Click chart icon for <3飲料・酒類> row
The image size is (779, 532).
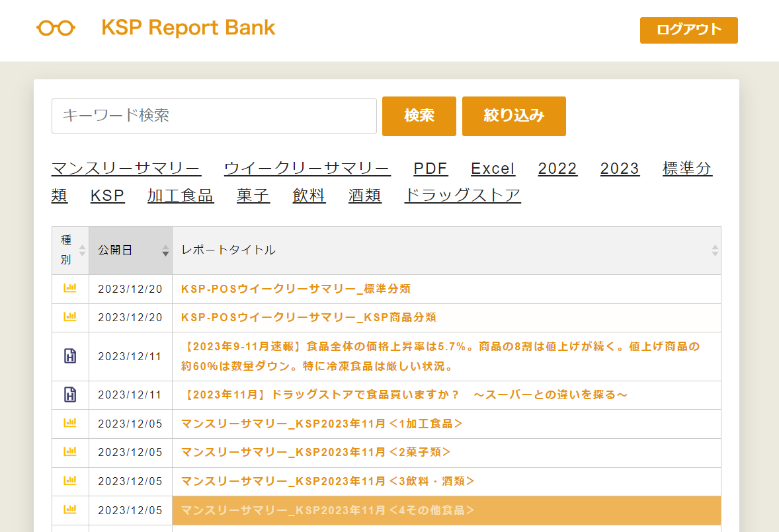click(70, 480)
